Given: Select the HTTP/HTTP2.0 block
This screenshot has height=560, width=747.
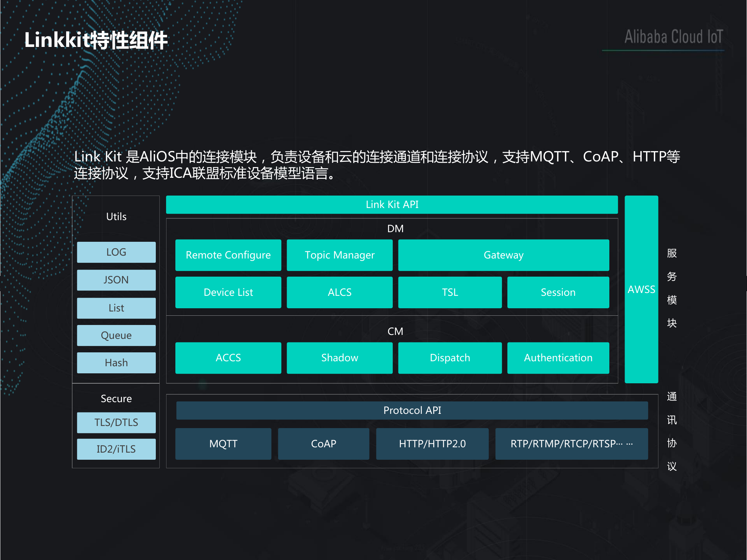Looking at the screenshot, I should 432,444.
